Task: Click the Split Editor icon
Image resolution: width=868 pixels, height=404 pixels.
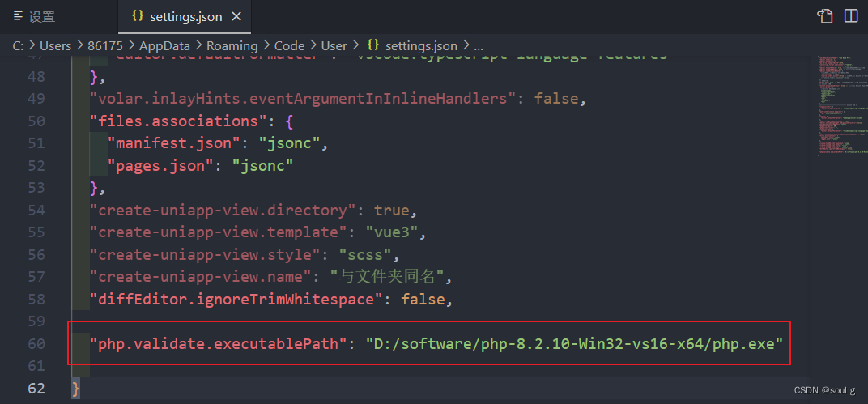Action: [851, 16]
